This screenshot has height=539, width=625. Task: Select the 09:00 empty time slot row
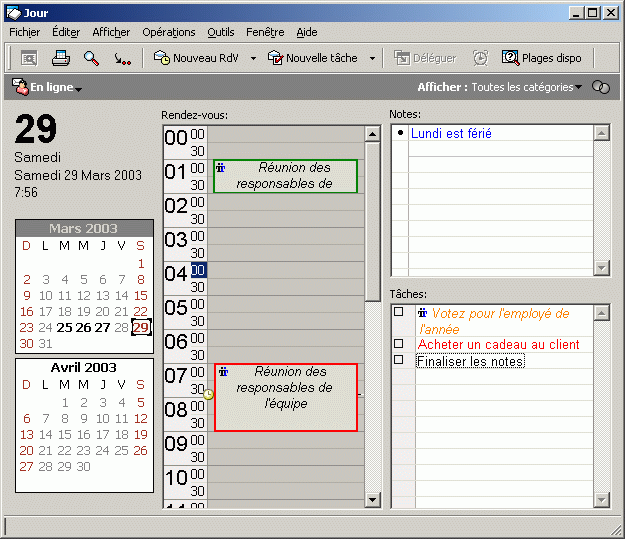point(285,440)
